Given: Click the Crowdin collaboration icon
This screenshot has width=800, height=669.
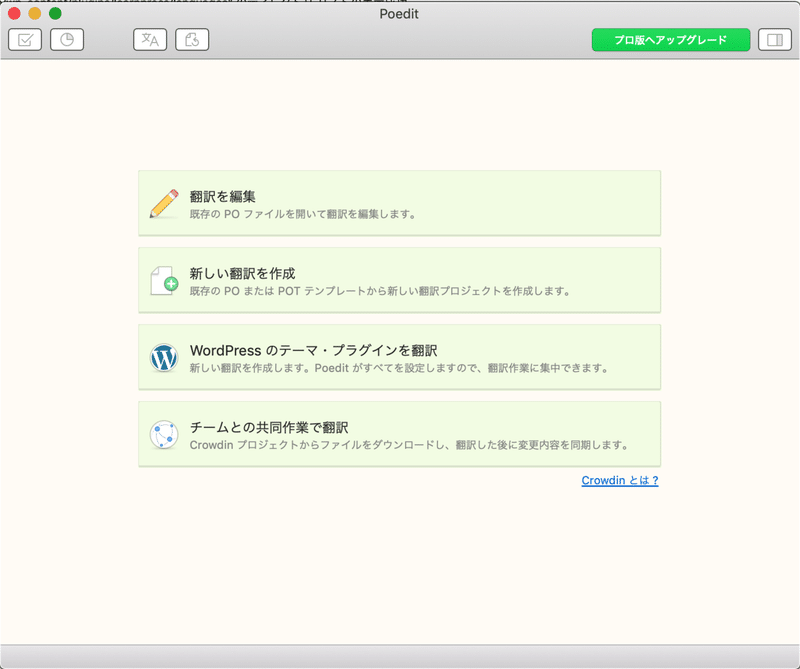Looking at the screenshot, I should [164, 435].
